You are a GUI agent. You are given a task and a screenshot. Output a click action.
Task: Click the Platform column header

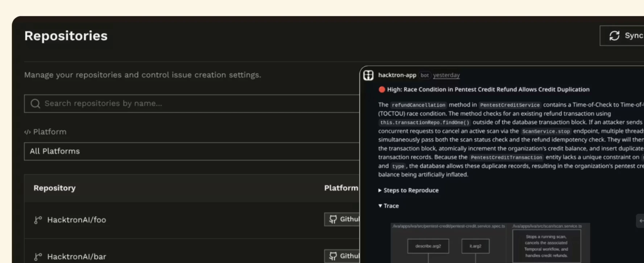click(x=341, y=188)
